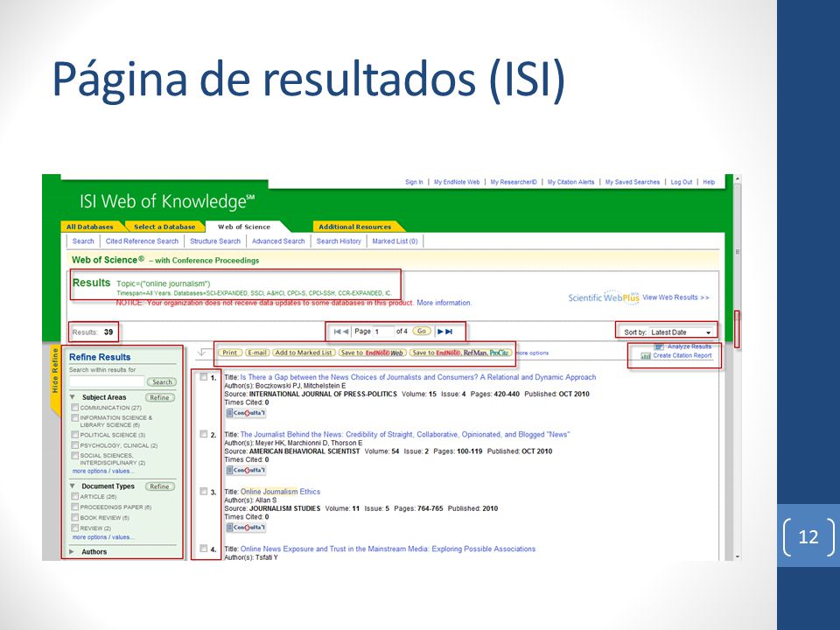This screenshot has height=630, width=840.
Task: Click Go button beside page number
Action: click(422, 331)
